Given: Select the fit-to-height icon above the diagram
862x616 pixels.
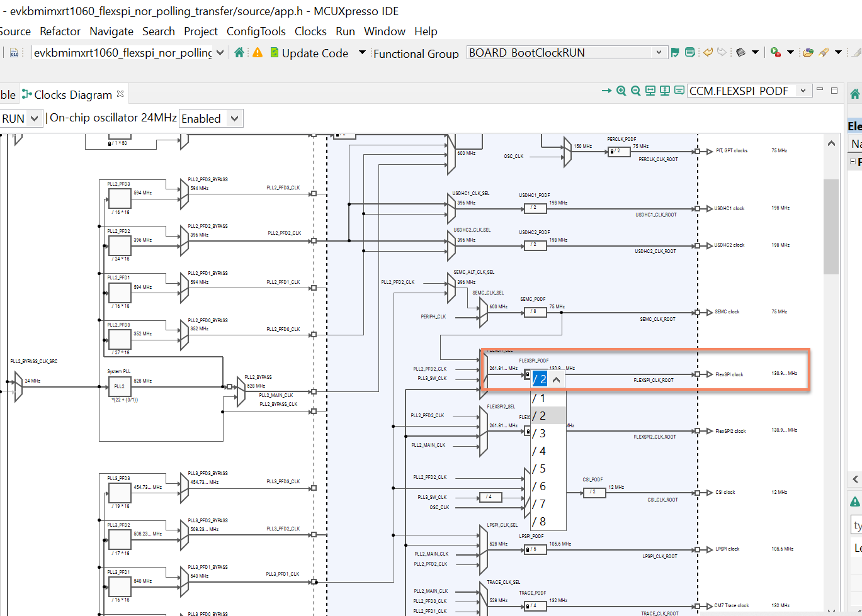Looking at the screenshot, I should click(x=664, y=91).
